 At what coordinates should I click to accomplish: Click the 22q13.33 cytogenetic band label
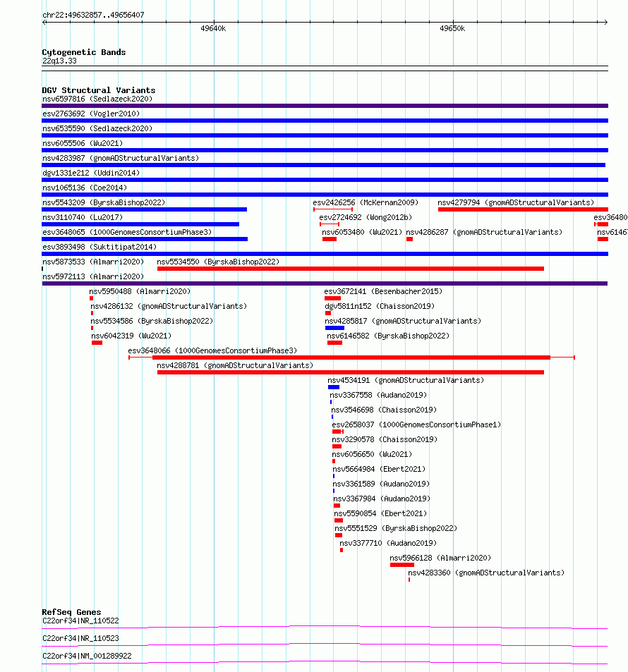[59, 61]
